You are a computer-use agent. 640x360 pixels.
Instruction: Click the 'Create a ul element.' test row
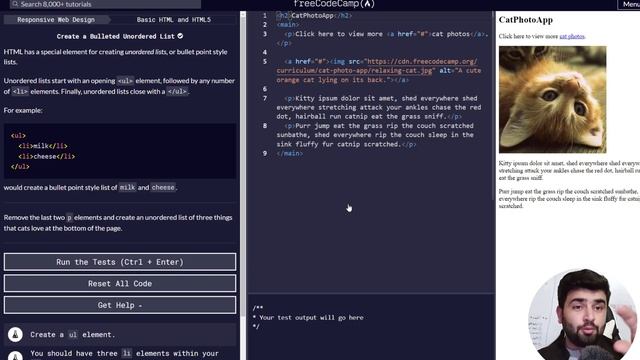tap(120, 334)
